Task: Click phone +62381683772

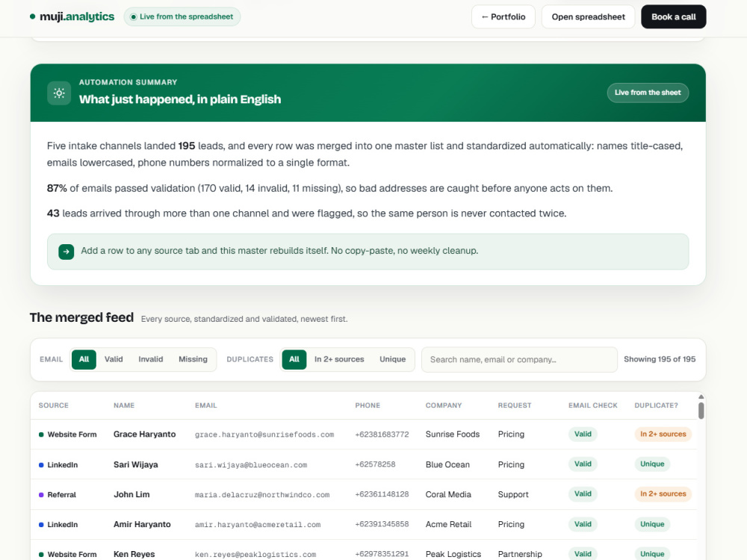Action: point(382,435)
